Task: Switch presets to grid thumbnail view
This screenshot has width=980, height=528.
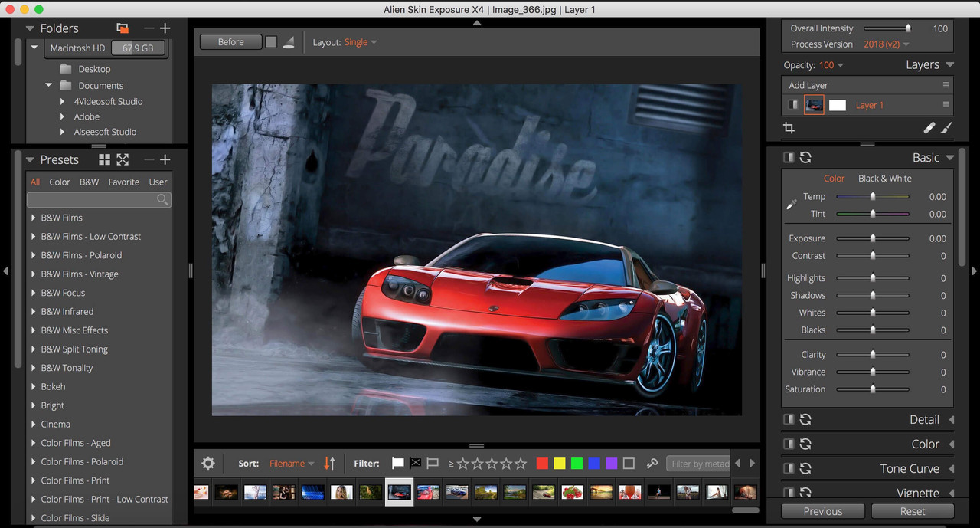Action: 105,159
